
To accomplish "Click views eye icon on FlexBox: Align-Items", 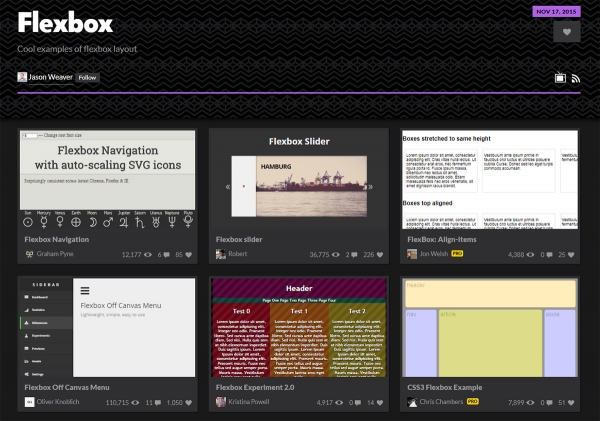I will coord(531,254).
